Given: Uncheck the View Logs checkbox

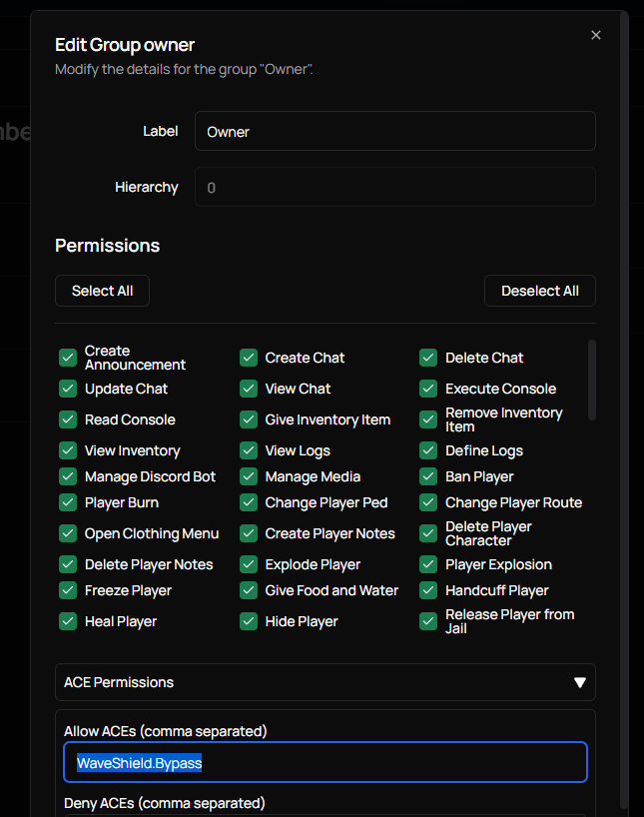Looking at the screenshot, I should [249, 450].
